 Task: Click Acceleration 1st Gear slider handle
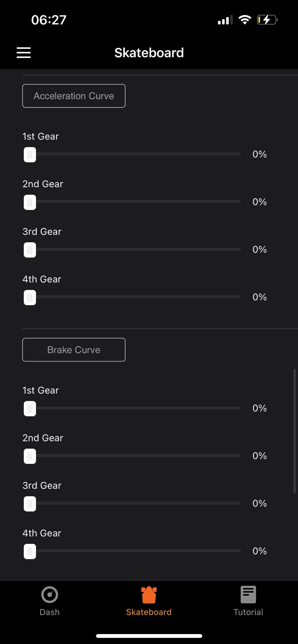pyautogui.click(x=30, y=155)
